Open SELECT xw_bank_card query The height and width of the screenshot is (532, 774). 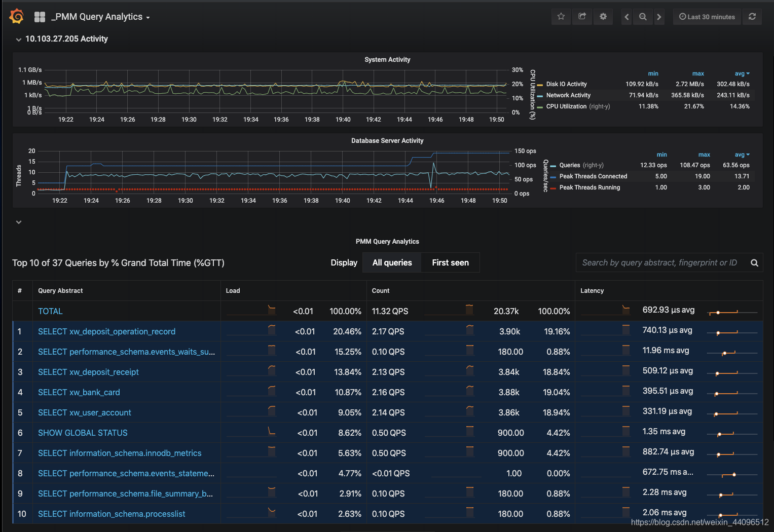(x=79, y=392)
